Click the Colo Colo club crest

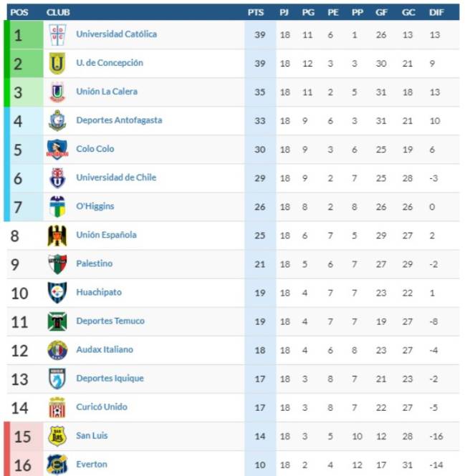tap(57, 150)
